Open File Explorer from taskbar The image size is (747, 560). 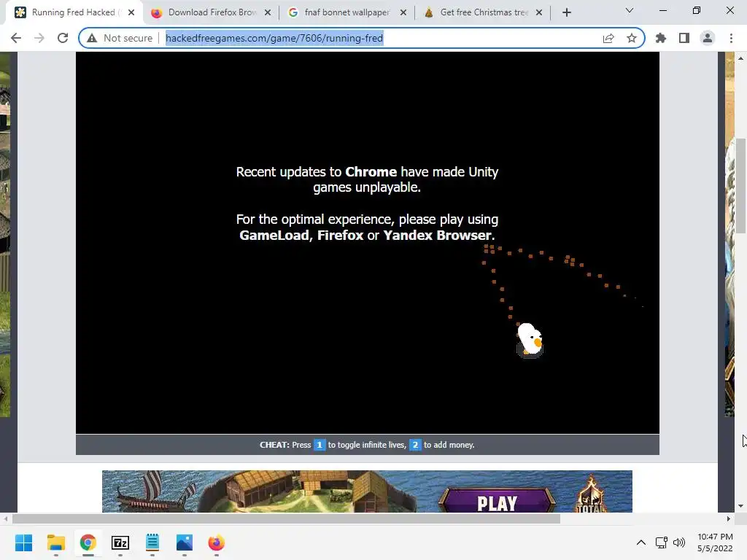pyautogui.click(x=55, y=542)
